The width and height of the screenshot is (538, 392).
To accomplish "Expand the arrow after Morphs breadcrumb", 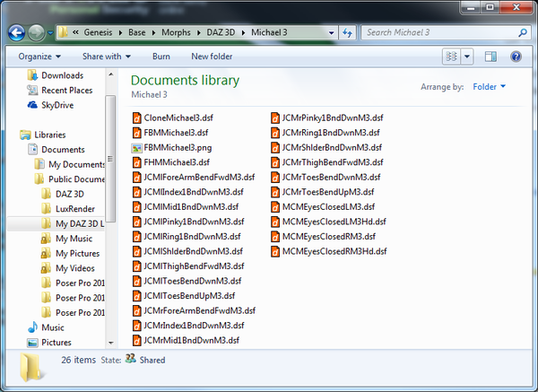I will pos(199,33).
